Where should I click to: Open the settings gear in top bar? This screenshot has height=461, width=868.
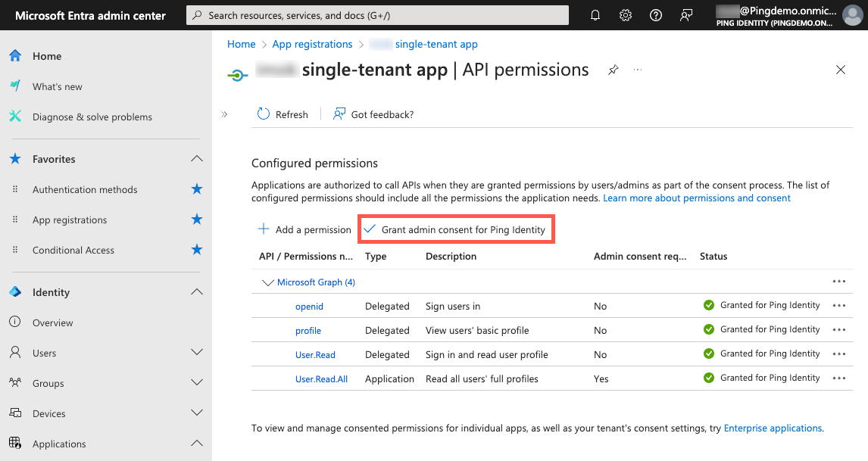[626, 14]
